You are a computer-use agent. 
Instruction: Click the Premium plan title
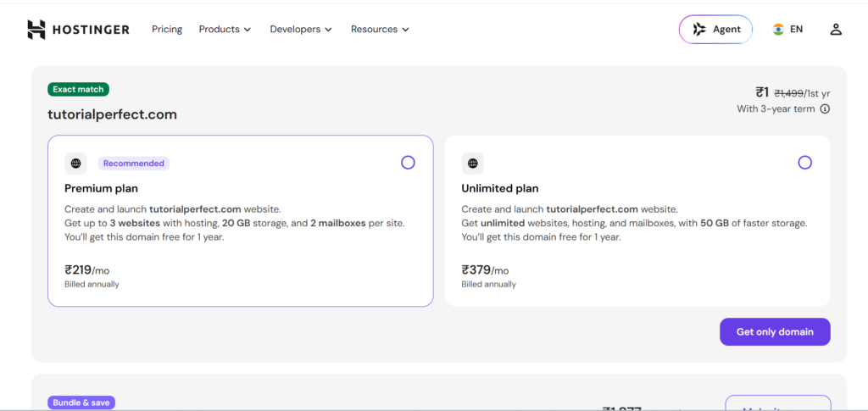102,189
